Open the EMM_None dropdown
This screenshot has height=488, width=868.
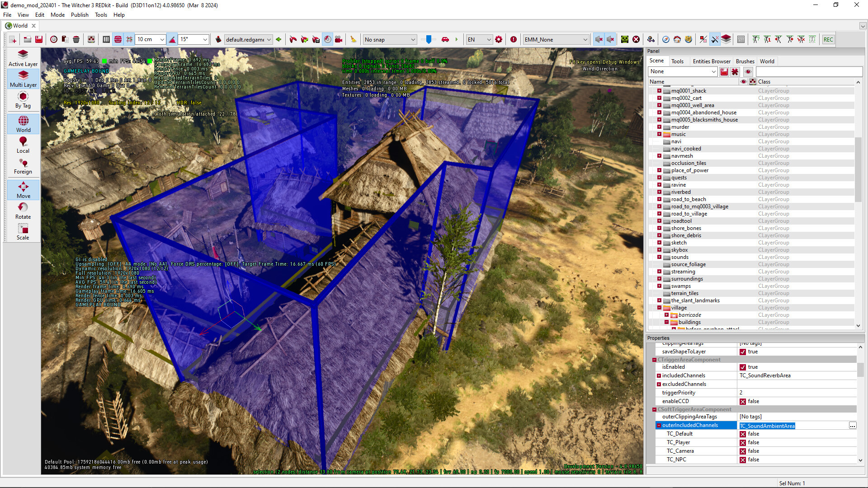[556, 39]
